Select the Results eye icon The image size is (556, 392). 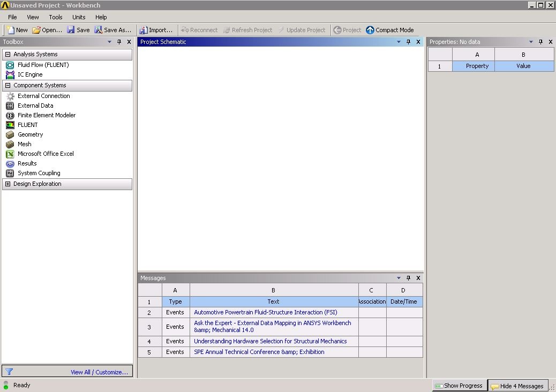[x=10, y=164]
